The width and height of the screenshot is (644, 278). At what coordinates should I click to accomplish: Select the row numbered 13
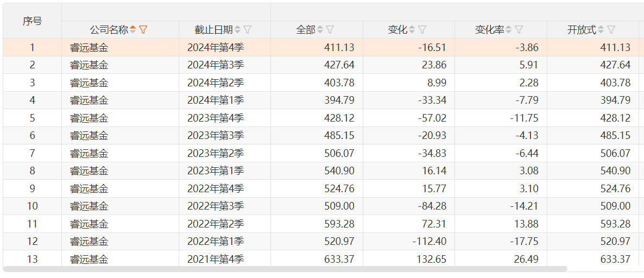(32, 259)
